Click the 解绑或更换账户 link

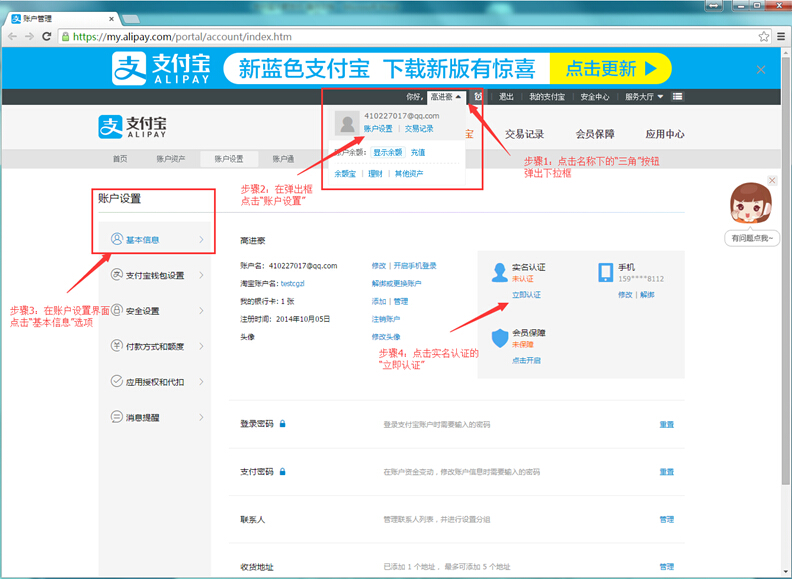[x=397, y=283]
